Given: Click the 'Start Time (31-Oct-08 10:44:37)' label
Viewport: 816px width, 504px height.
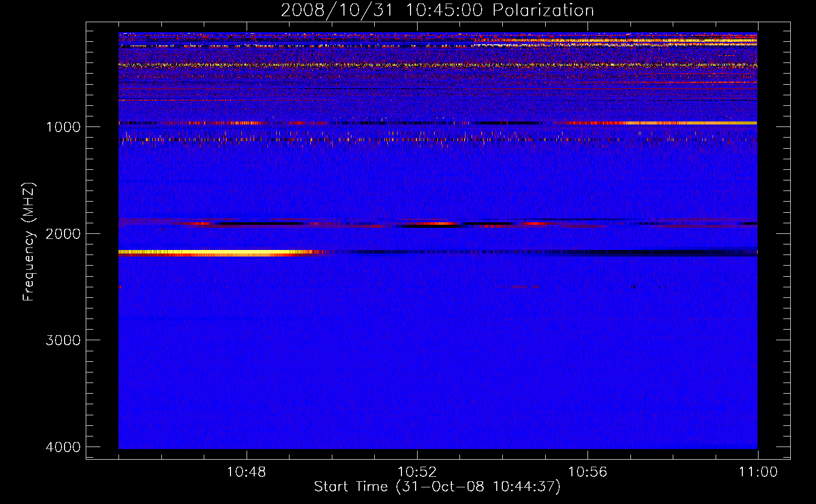Looking at the screenshot, I should point(437,487).
